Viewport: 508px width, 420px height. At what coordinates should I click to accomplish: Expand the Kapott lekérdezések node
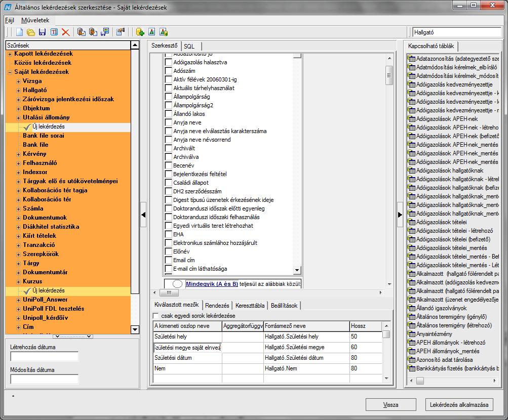(10, 54)
